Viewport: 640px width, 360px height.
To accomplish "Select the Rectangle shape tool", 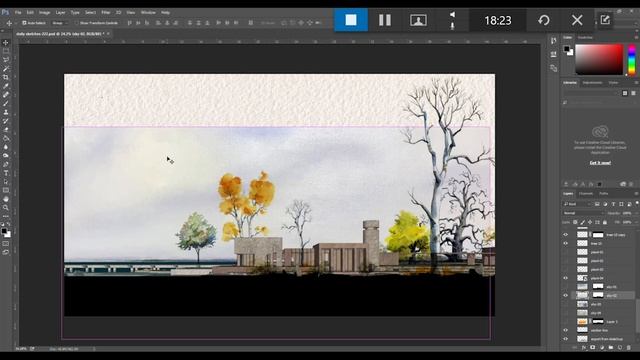I will (x=6, y=190).
